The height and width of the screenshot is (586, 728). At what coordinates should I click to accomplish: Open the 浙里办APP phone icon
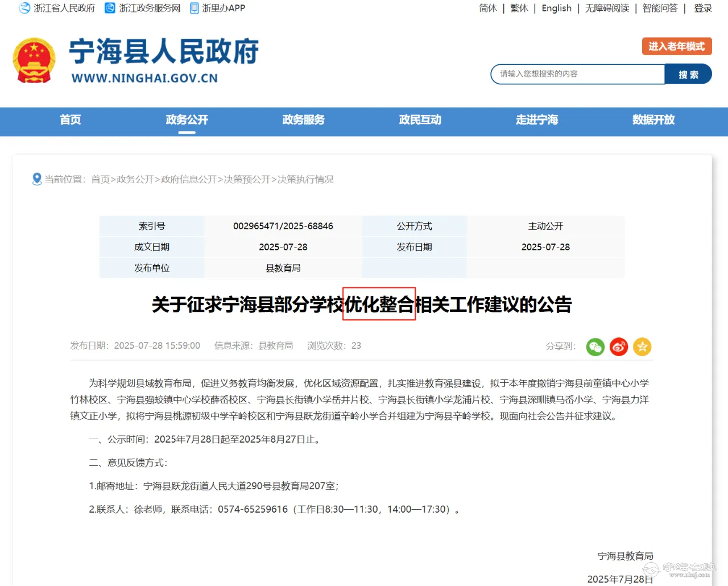point(195,8)
